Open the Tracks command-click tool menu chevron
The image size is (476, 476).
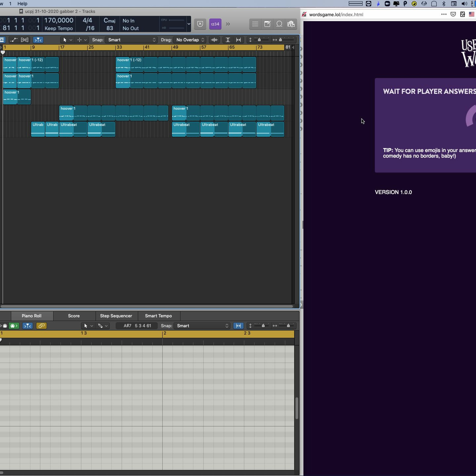click(86, 40)
